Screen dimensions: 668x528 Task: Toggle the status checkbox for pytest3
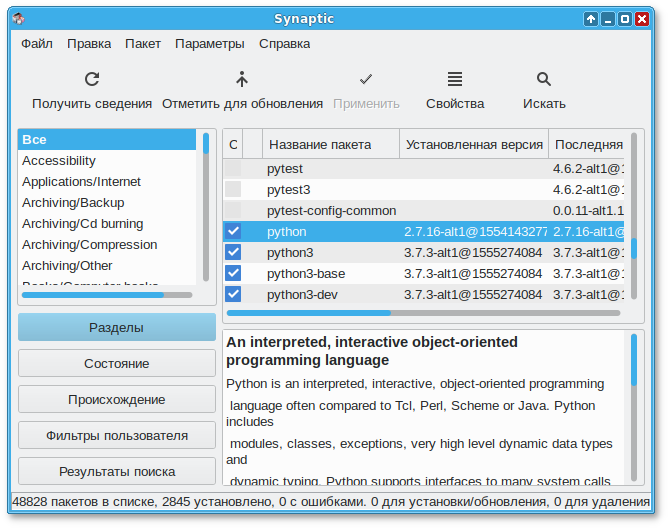(233, 189)
